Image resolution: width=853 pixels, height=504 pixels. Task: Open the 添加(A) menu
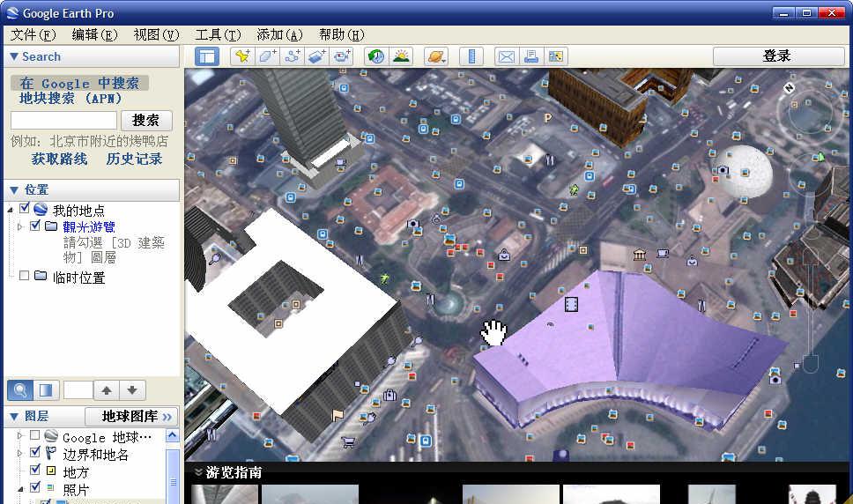click(x=279, y=34)
